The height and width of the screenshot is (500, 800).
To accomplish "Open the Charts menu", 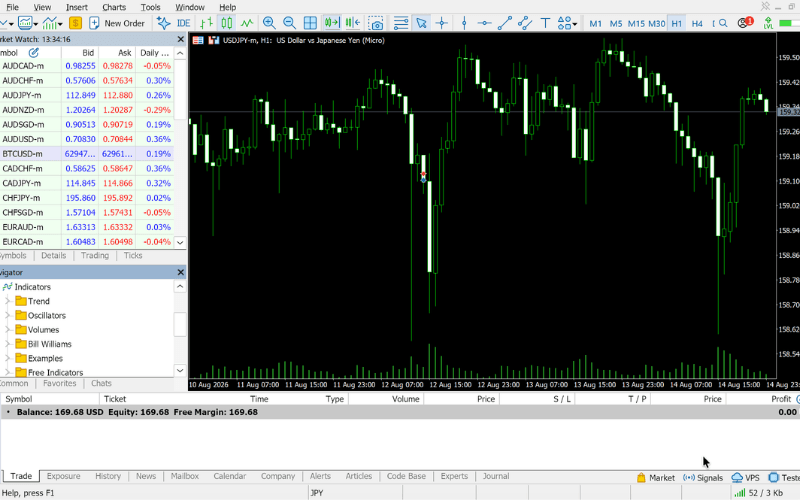I will coord(114,7).
